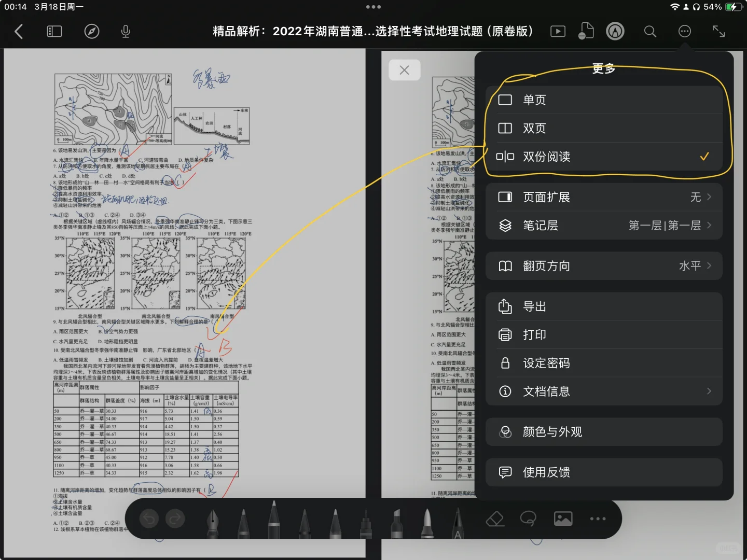Screen dimensions: 747x560
Task: Select the brush pen tool
Action: 427,523
